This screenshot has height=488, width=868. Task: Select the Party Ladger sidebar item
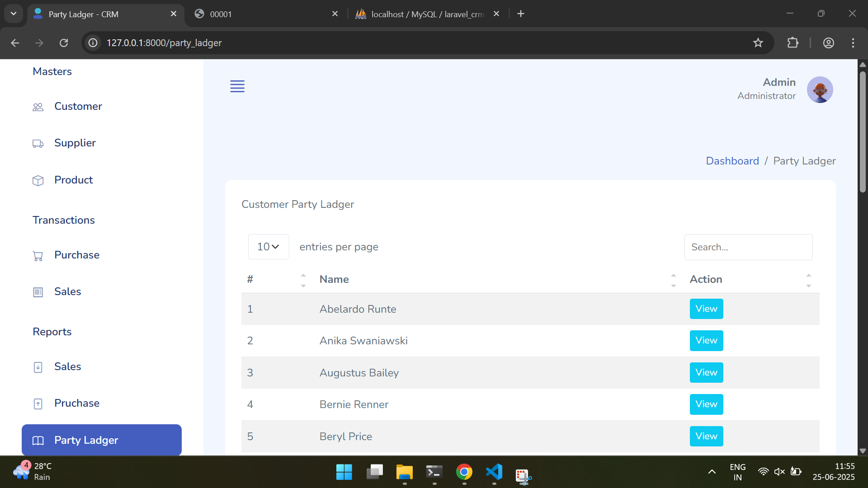pos(102,440)
